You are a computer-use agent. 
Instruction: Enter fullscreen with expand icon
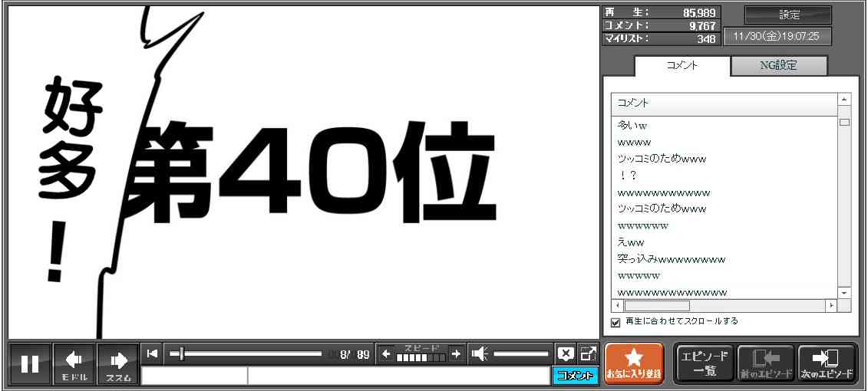coord(588,353)
